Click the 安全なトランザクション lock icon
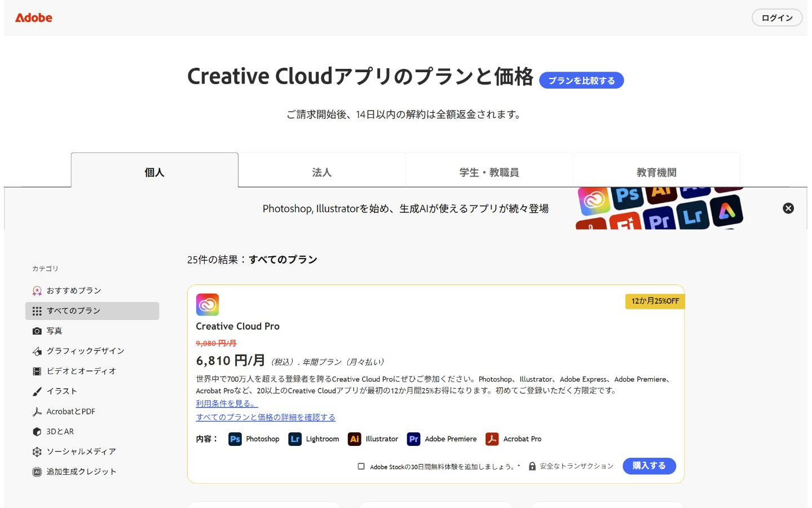 532,466
